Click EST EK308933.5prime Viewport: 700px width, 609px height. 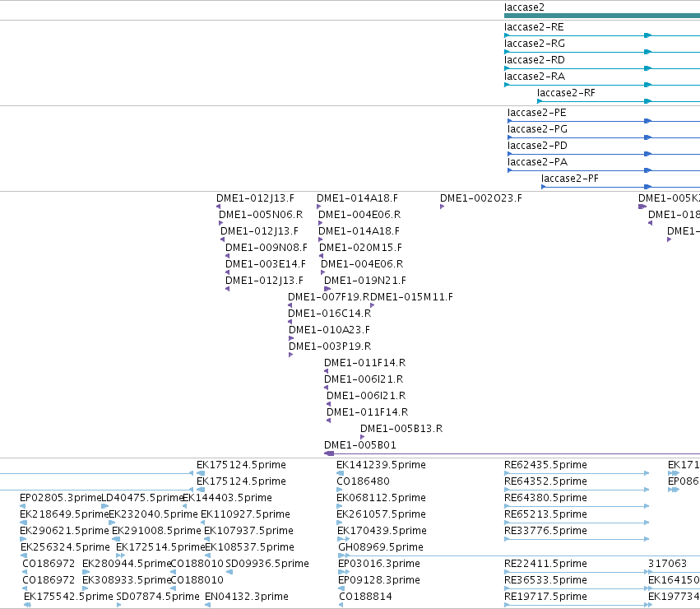tap(127, 580)
